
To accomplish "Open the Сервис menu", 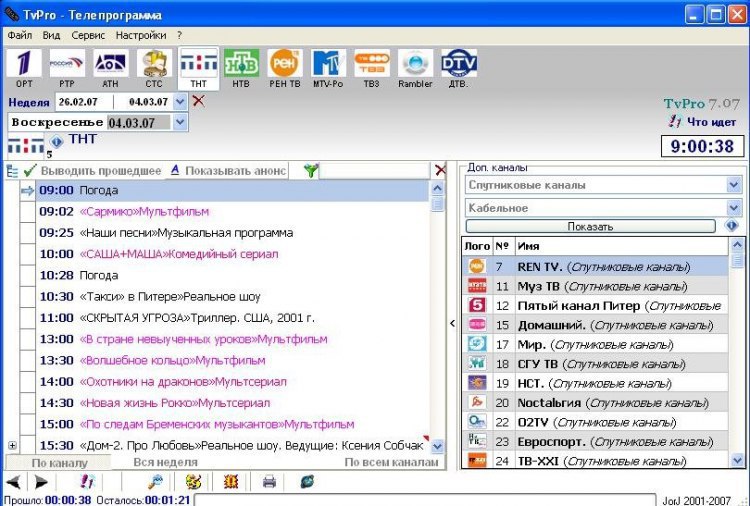I will [88, 35].
